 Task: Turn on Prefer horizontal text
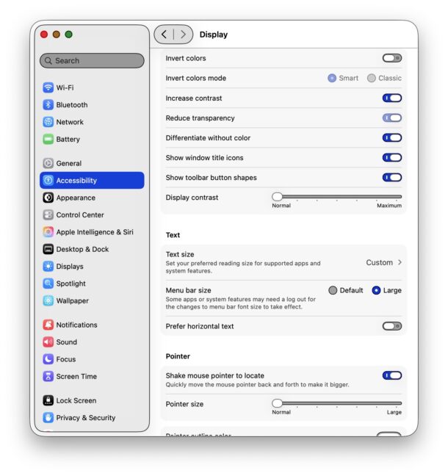(x=392, y=326)
